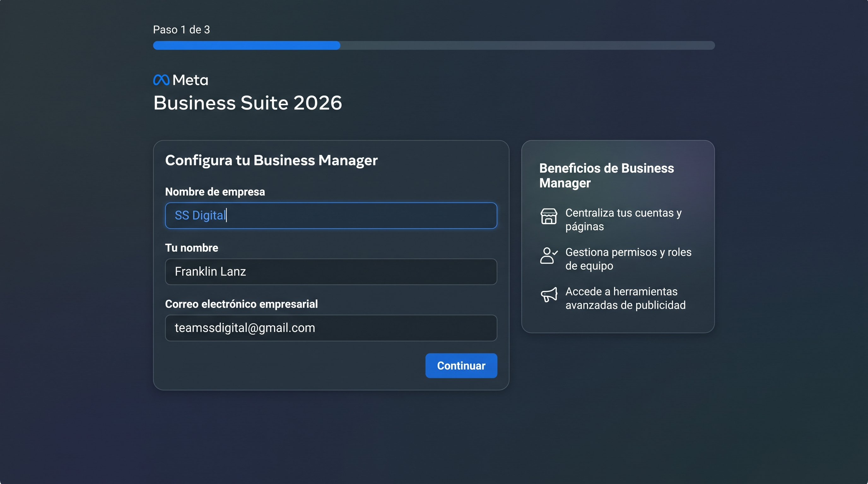868x484 pixels.
Task: Click the text Centraliza tus cuentas y páginas
Action: click(623, 219)
